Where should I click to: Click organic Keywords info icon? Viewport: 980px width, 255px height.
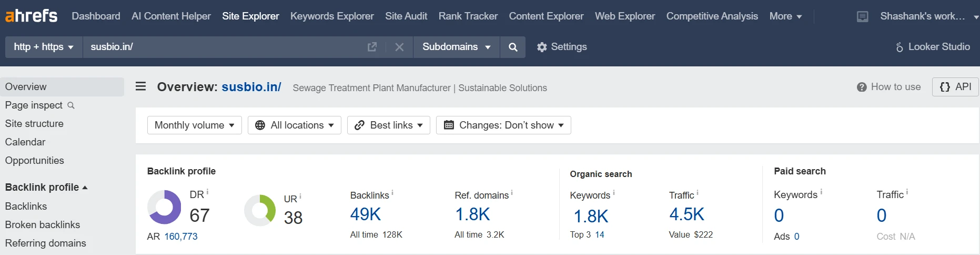(613, 193)
